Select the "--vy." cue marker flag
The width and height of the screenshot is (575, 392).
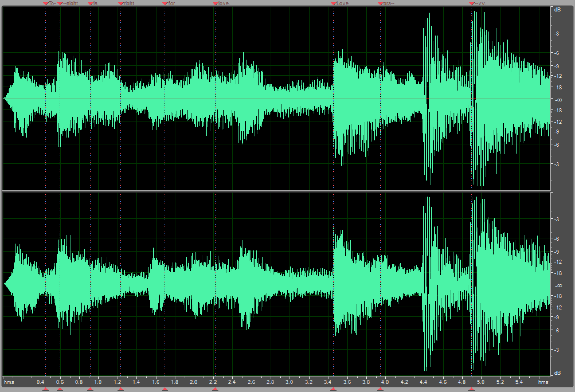pos(472,3)
